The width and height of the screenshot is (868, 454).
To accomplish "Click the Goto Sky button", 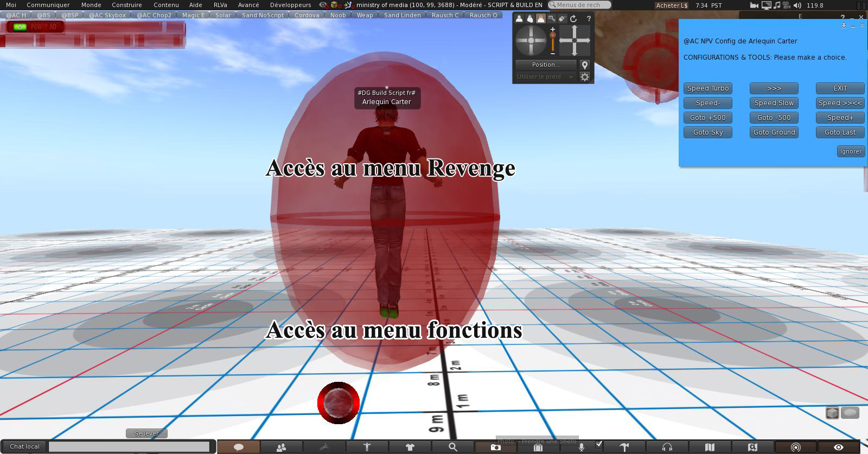I will (708, 132).
